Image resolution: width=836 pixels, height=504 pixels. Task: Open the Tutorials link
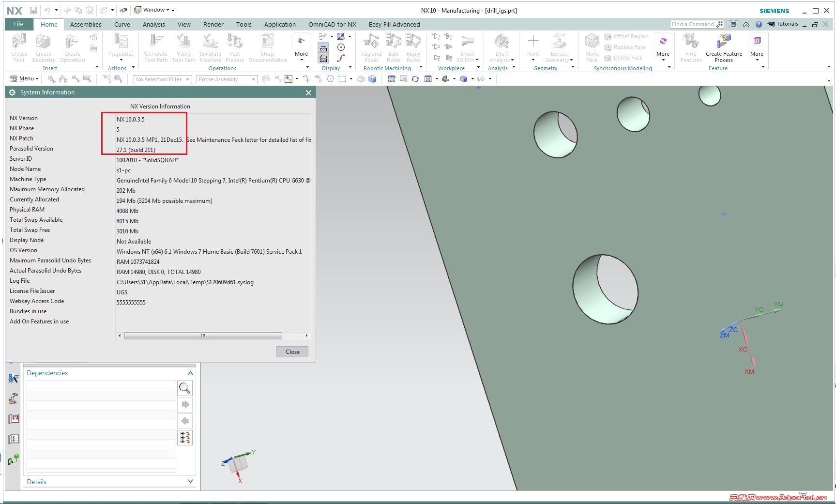coord(783,24)
